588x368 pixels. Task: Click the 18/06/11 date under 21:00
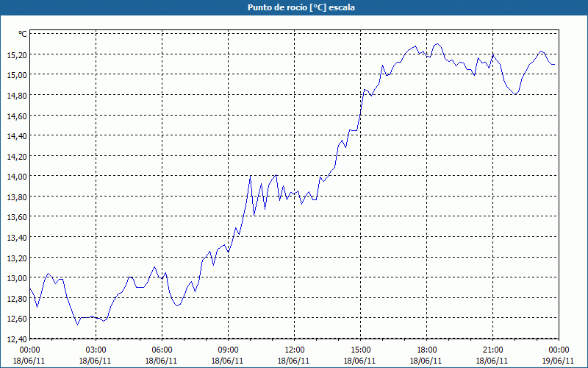492,361
